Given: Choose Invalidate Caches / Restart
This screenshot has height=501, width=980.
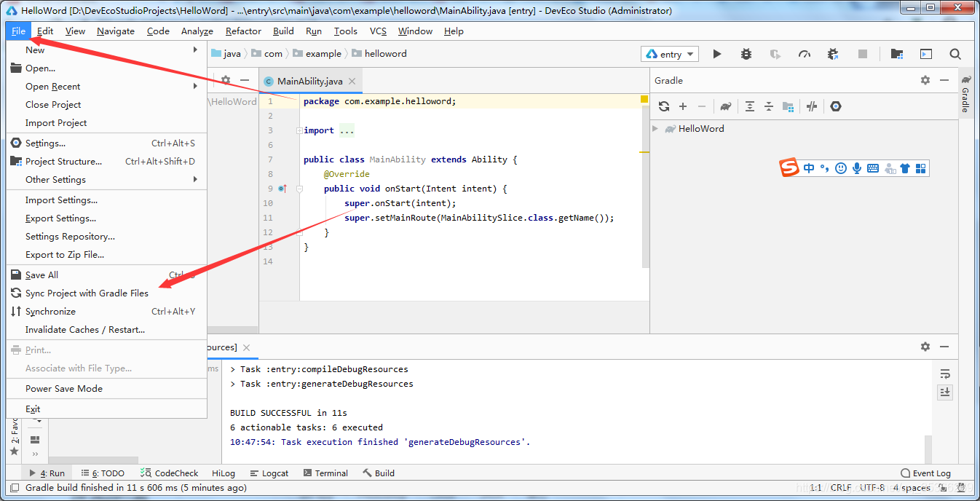Looking at the screenshot, I should 107,329.
